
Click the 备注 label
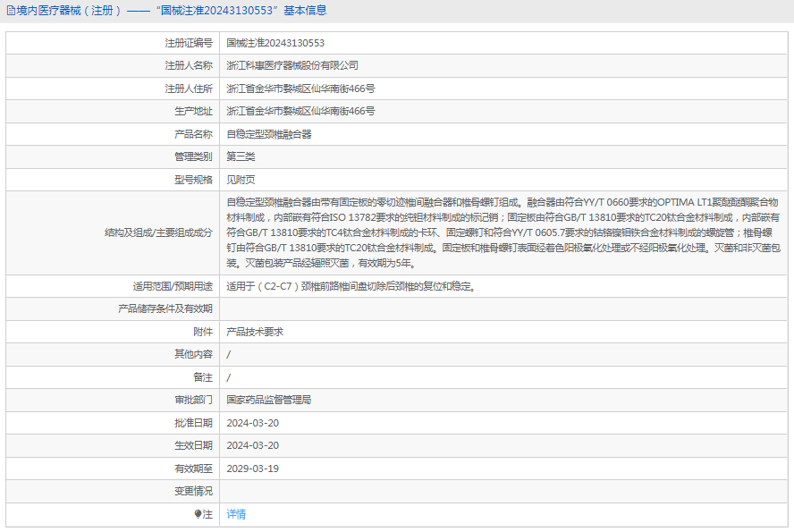203,377
